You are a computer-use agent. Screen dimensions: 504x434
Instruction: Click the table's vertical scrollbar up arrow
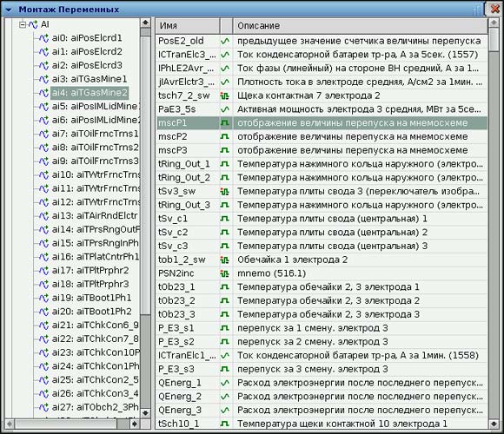point(494,23)
